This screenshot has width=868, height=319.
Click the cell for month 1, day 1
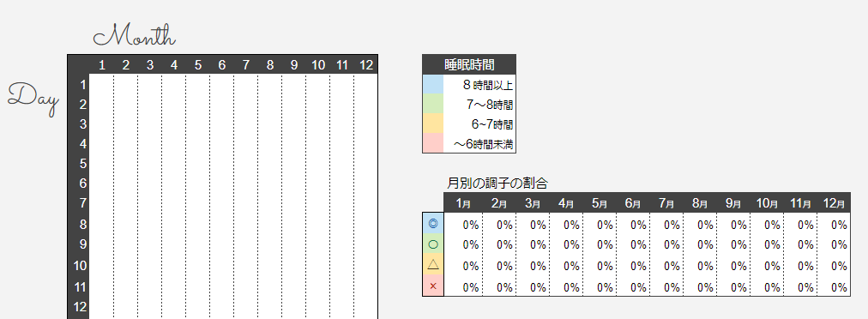(102, 84)
